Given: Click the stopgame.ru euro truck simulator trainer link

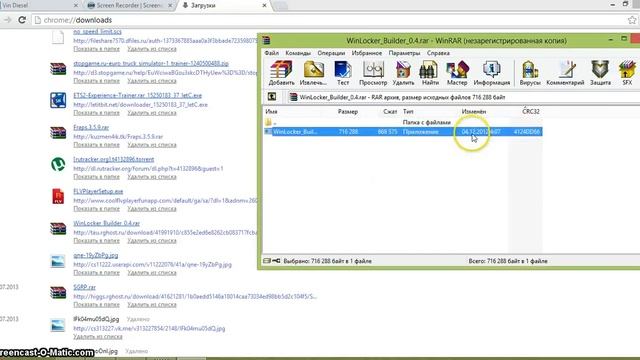Looking at the screenshot, I should (x=151, y=63).
